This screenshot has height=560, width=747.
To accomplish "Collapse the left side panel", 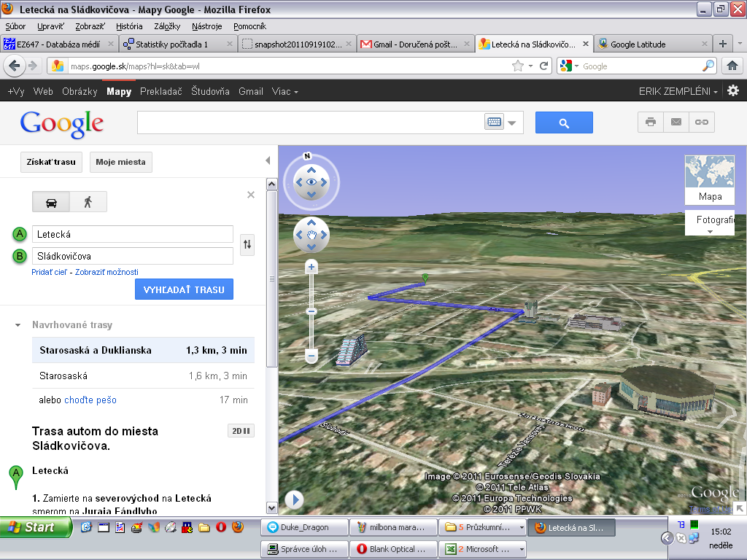I will pyautogui.click(x=268, y=160).
